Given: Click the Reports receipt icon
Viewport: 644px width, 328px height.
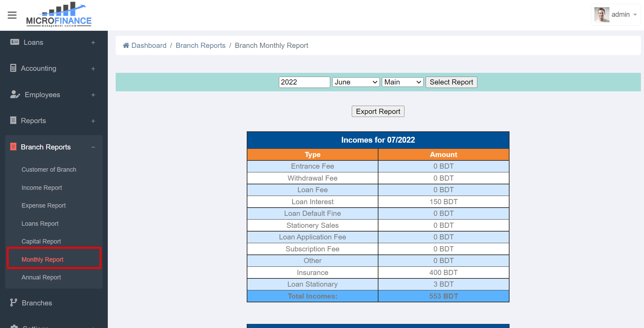Looking at the screenshot, I should pos(13,120).
